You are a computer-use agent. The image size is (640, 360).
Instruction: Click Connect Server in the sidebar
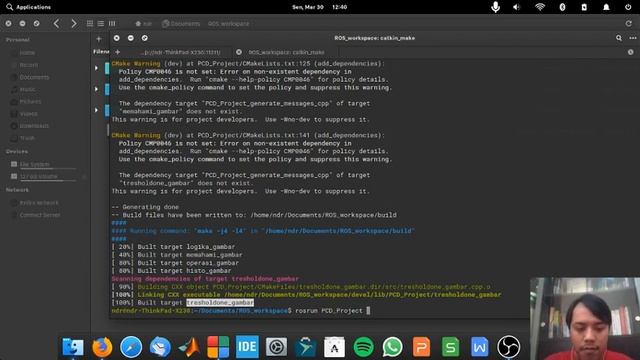pos(40,215)
